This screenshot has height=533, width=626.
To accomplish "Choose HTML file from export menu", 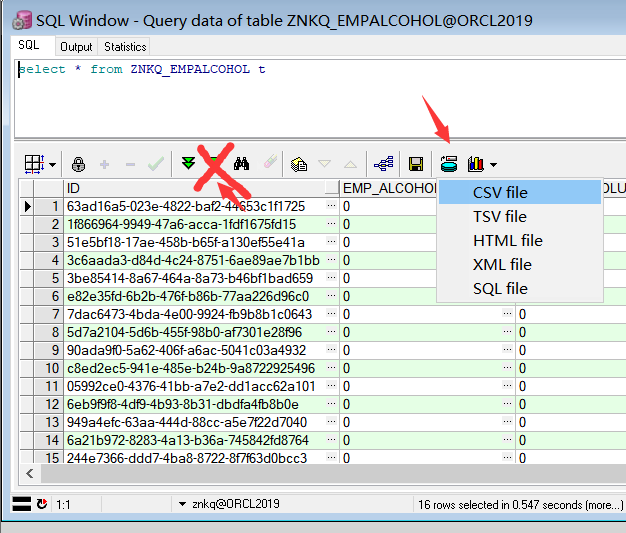I will coord(519,240).
